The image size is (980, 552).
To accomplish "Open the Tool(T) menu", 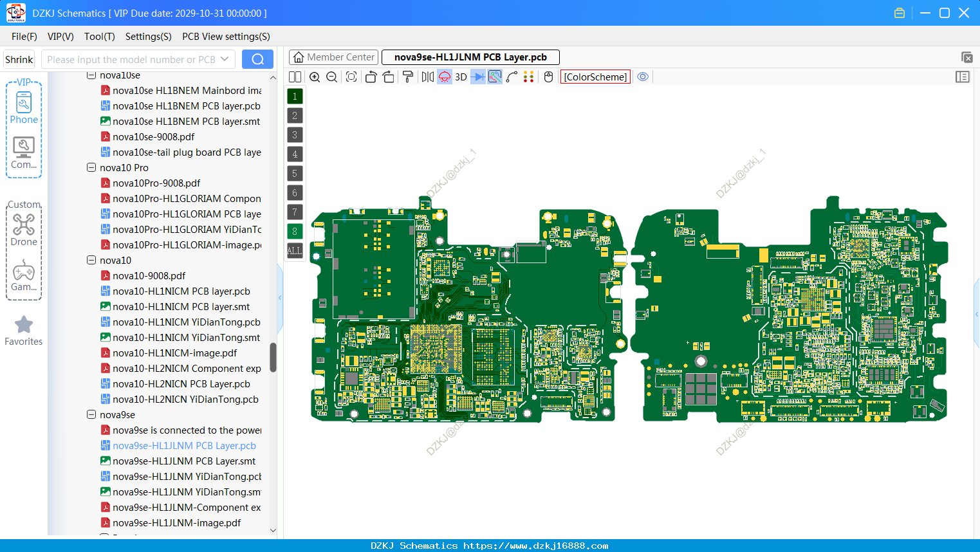I will point(100,37).
